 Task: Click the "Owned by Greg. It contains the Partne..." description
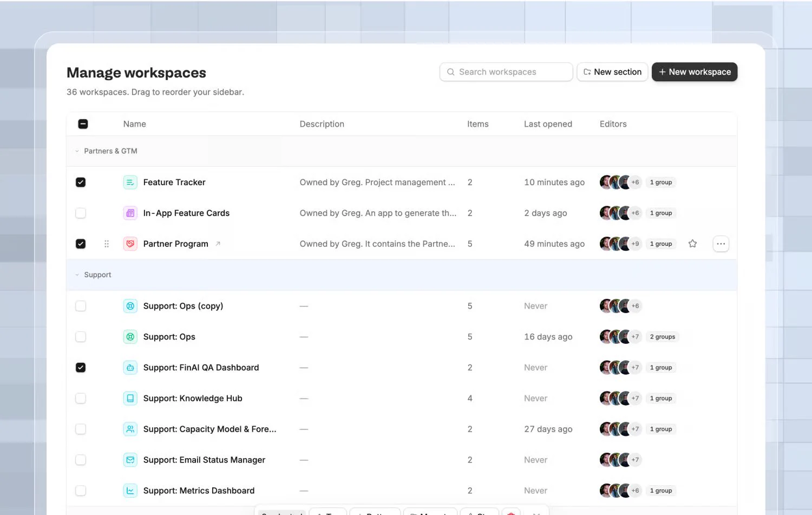377,244
